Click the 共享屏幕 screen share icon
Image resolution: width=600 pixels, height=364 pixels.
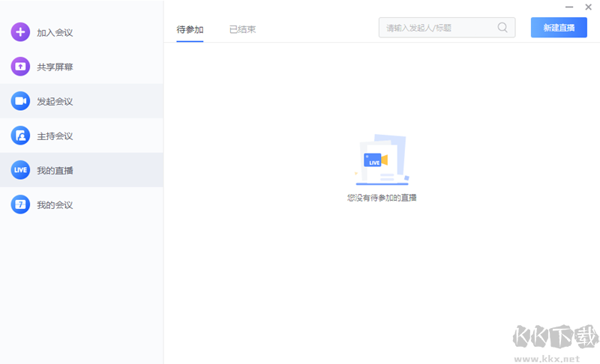(x=20, y=67)
